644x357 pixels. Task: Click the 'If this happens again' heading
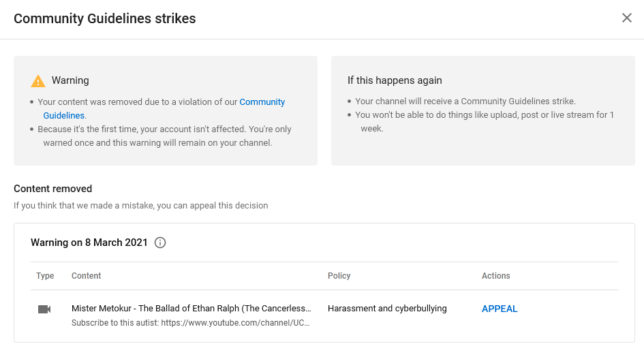tap(395, 80)
